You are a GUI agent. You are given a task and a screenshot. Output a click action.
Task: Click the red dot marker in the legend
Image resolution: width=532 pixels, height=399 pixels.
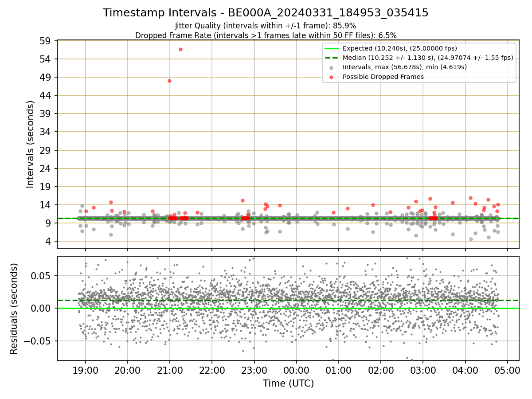pos(332,77)
